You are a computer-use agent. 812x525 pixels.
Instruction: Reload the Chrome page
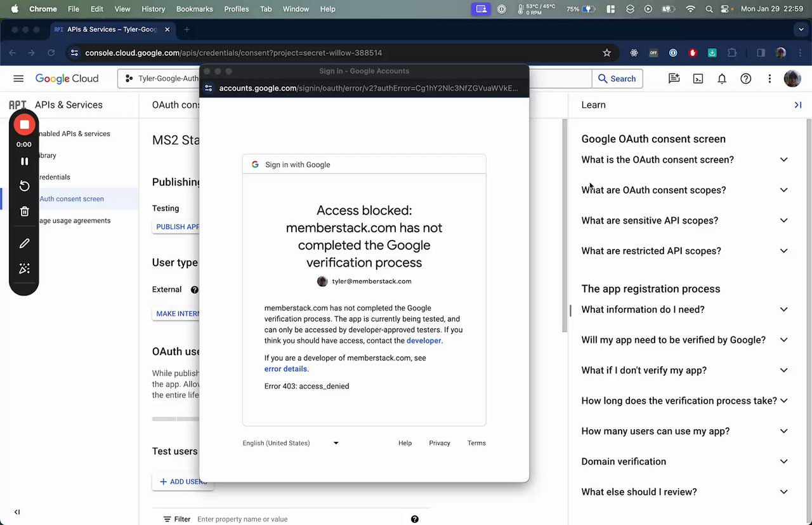51,53
